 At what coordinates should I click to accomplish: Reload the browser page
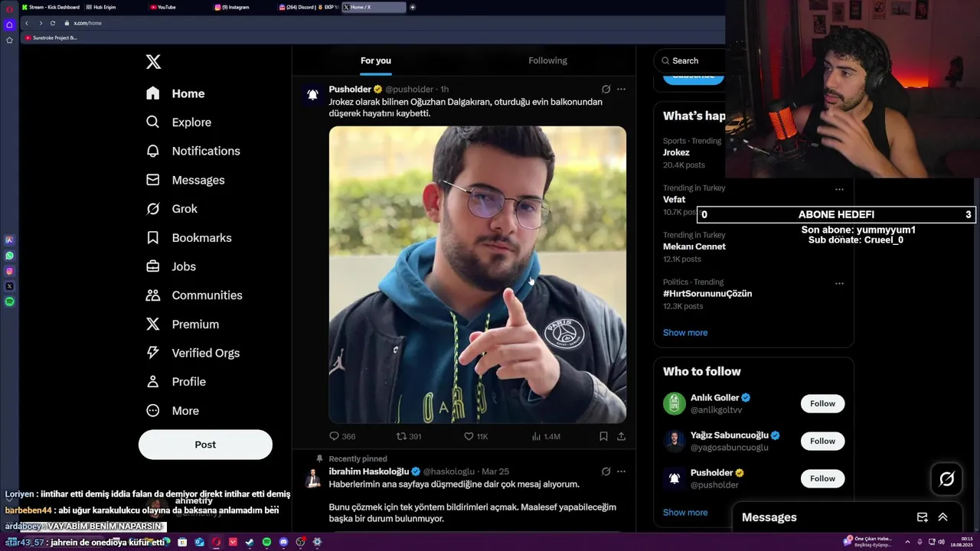pos(54,23)
